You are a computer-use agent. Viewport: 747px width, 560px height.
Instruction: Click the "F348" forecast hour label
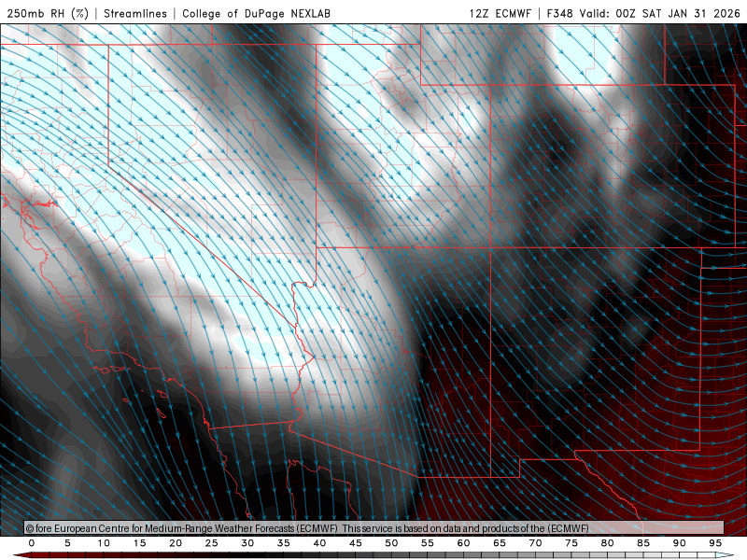pyautogui.click(x=559, y=13)
